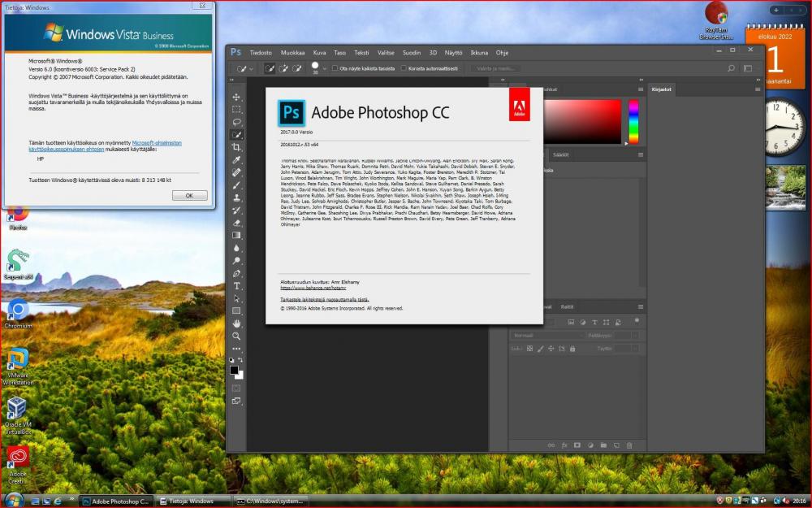Pick the Crop tool in toolbar
The image size is (812, 508).
(x=237, y=147)
